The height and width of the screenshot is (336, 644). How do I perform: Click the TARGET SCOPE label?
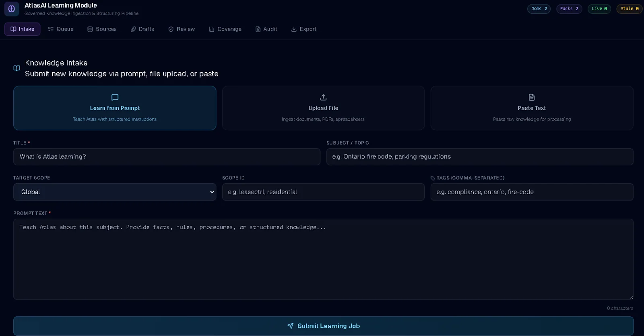point(31,178)
